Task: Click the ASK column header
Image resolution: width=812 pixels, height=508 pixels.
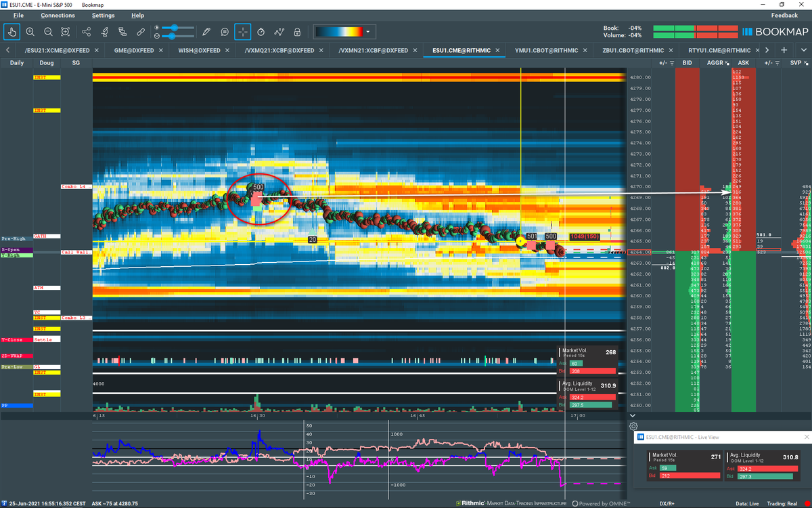Action: [x=744, y=62]
